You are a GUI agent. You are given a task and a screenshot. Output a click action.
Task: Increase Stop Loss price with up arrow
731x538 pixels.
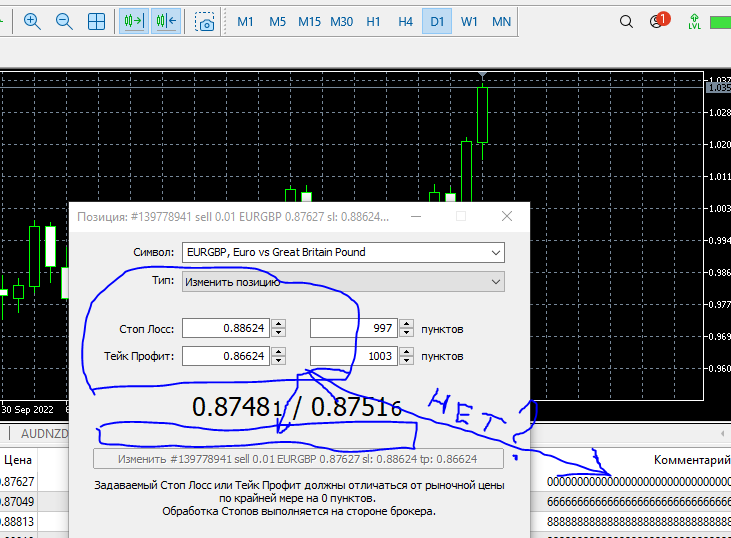pos(279,324)
